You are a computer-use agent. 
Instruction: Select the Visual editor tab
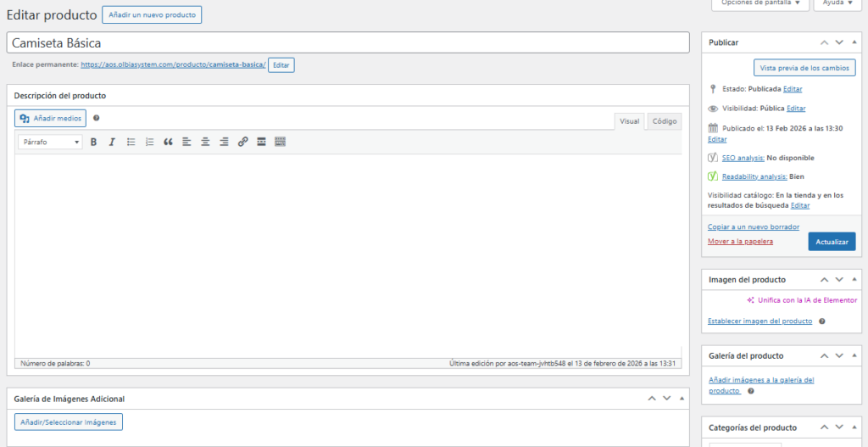tap(629, 121)
